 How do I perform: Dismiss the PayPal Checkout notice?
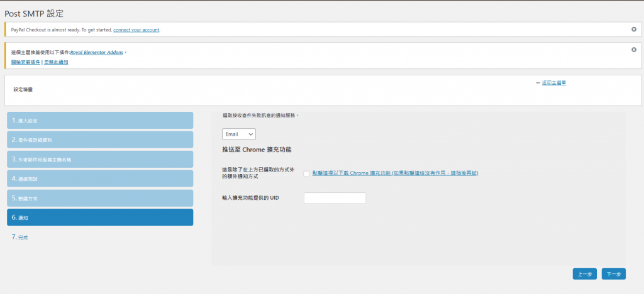click(634, 30)
